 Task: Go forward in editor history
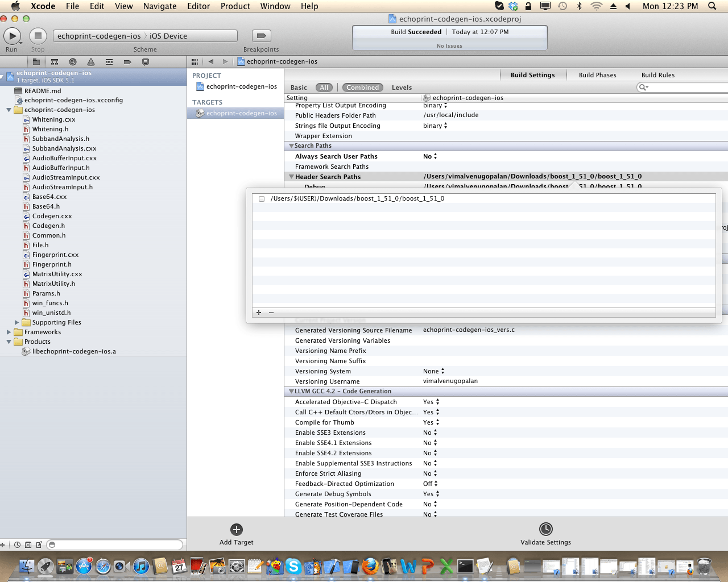[225, 61]
